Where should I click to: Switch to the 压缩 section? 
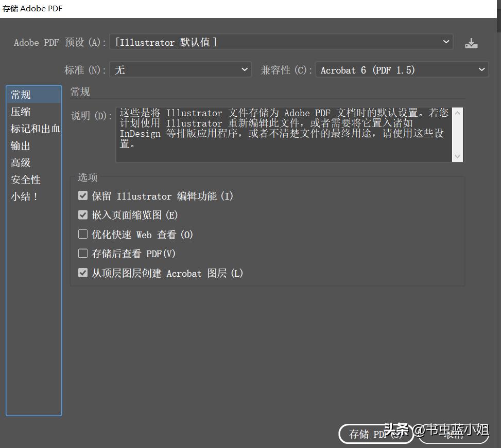21,112
